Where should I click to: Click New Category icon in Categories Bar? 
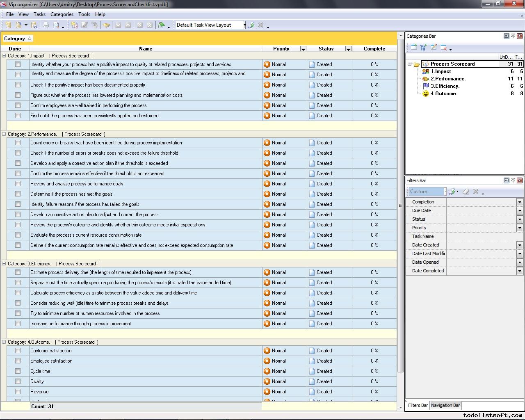(x=413, y=48)
